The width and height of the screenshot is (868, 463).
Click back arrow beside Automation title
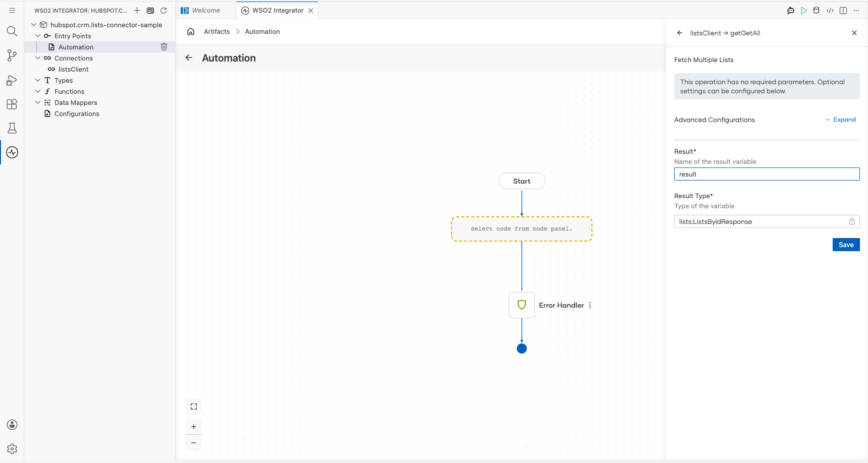(189, 57)
